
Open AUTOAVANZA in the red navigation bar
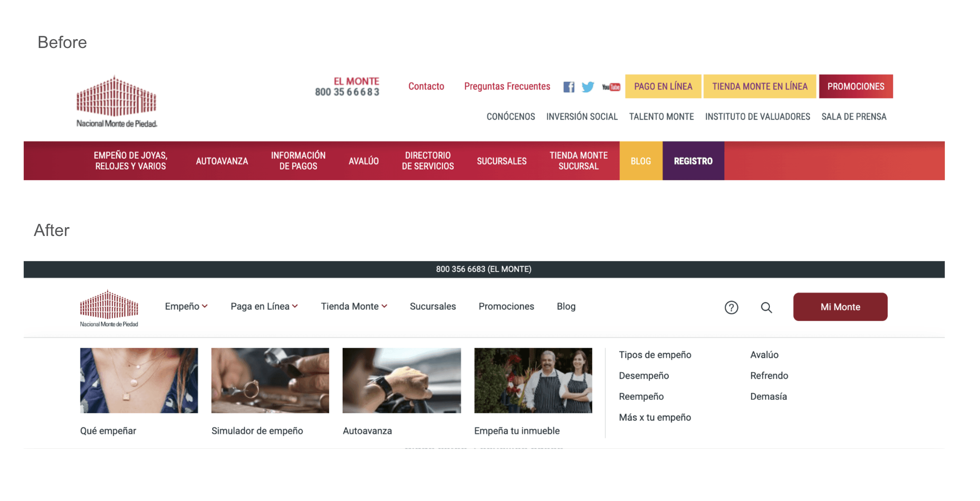click(222, 161)
